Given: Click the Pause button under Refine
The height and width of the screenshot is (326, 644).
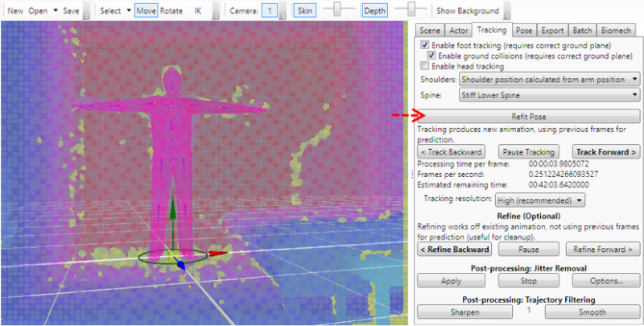Looking at the screenshot, I should point(529,250).
